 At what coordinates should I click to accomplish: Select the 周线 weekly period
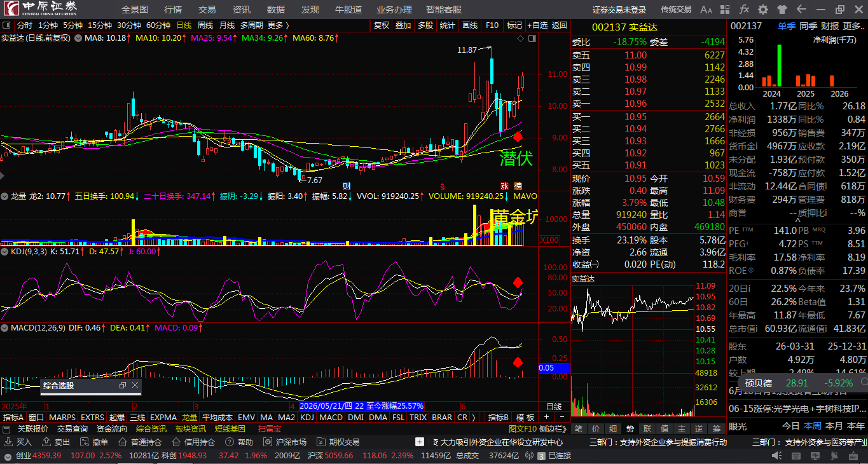205,25
